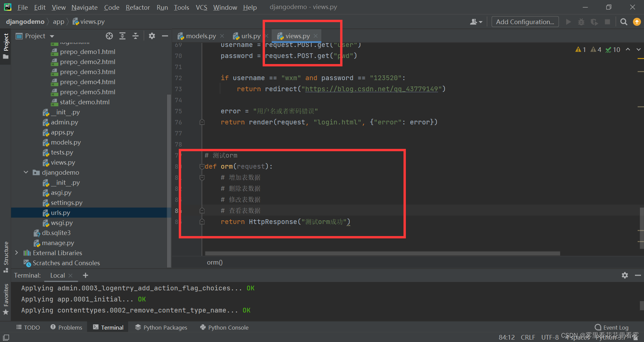
Task: Open the VCS menu
Action: 201,7
